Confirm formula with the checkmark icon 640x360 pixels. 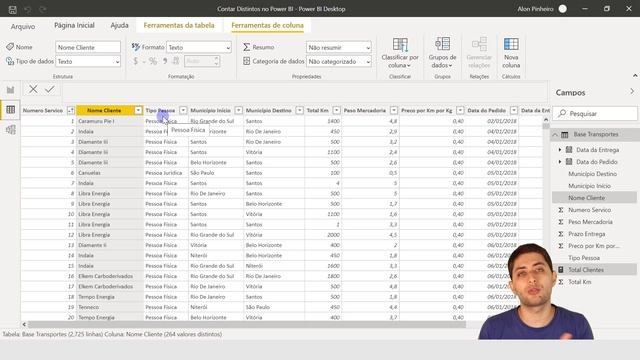coord(50,89)
